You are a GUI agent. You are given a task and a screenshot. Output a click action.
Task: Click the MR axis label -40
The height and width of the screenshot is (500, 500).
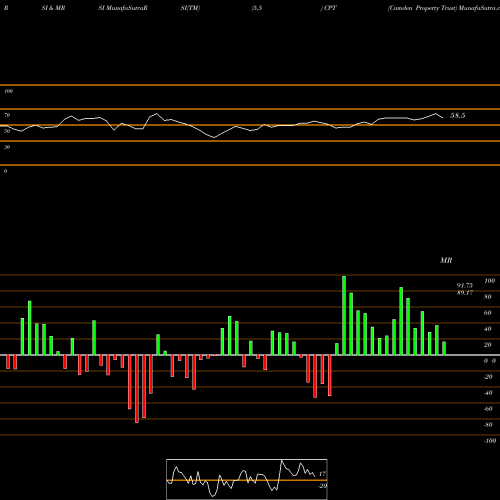[x=488, y=393]
